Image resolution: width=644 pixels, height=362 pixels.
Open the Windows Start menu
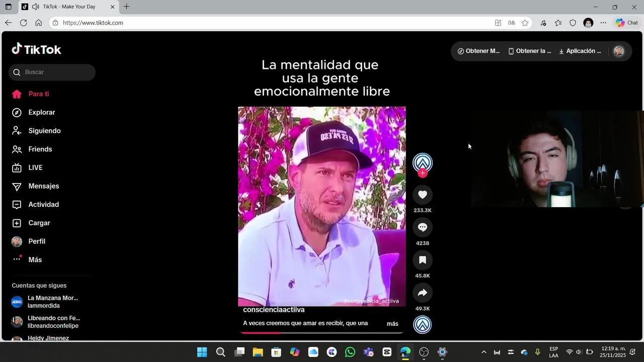[x=202, y=352]
